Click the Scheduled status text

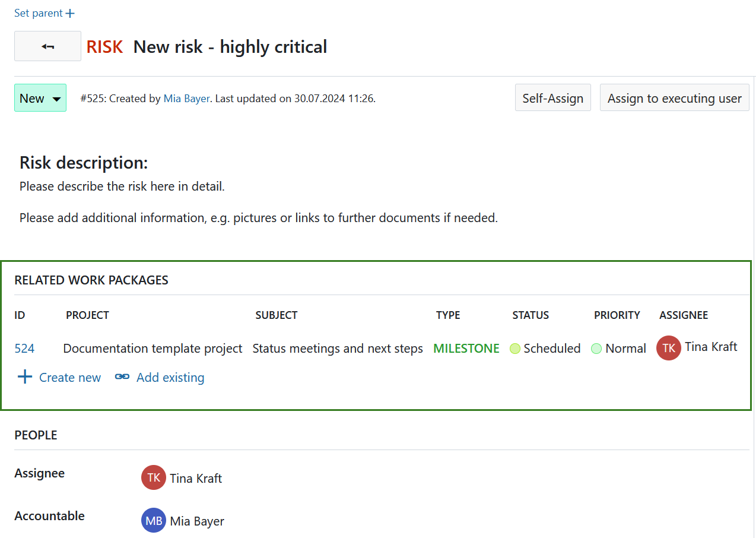pyautogui.click(x=552, y=348)
